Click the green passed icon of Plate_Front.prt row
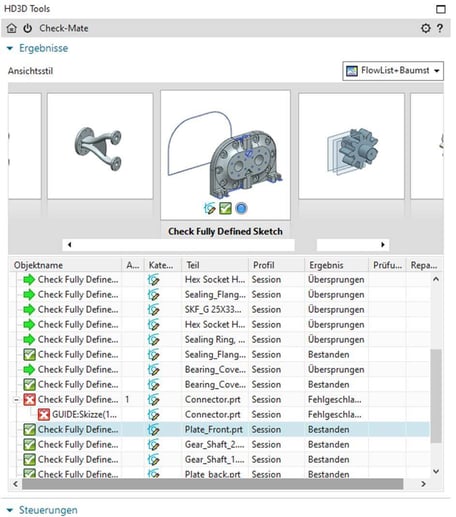 [29, 430]
